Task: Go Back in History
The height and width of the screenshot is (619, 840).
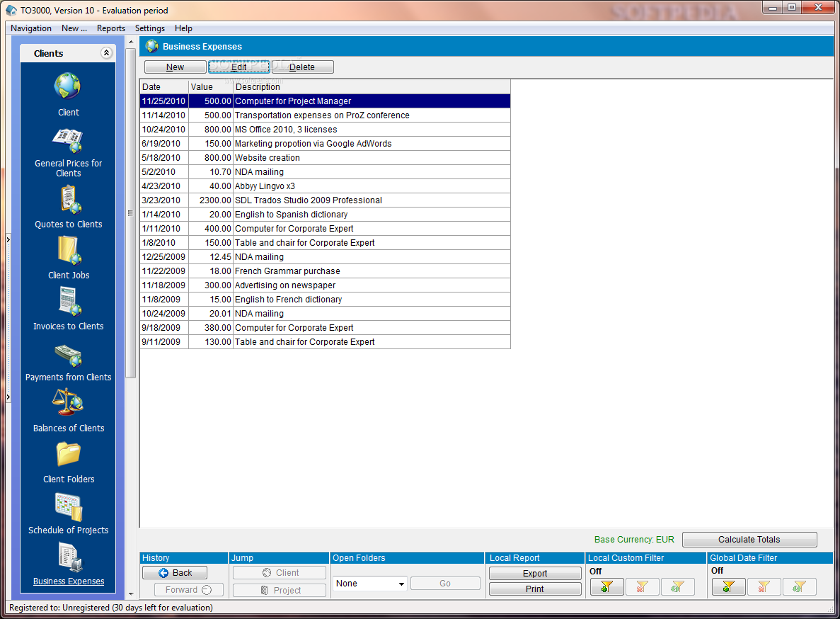Action: click(x=176, y=573)
